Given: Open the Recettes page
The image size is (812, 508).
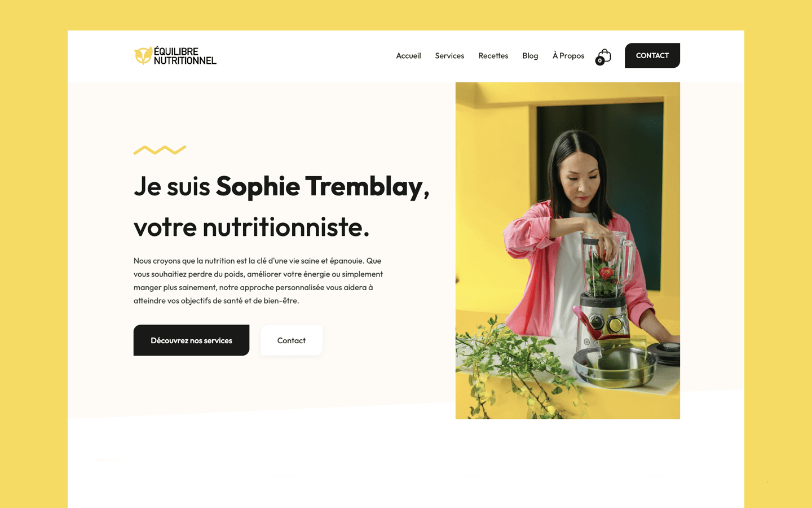Looking at the screenshot, I should pos(493,56).
